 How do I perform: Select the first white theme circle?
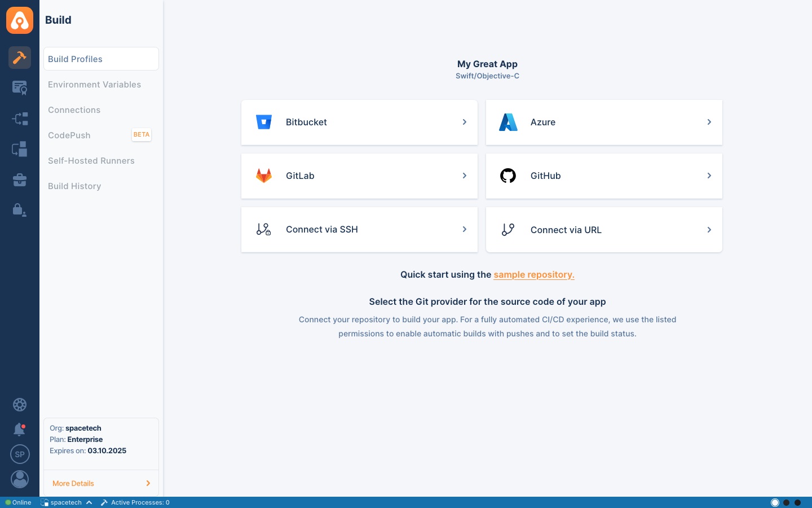pyautogui.click(x=775, y=502)
